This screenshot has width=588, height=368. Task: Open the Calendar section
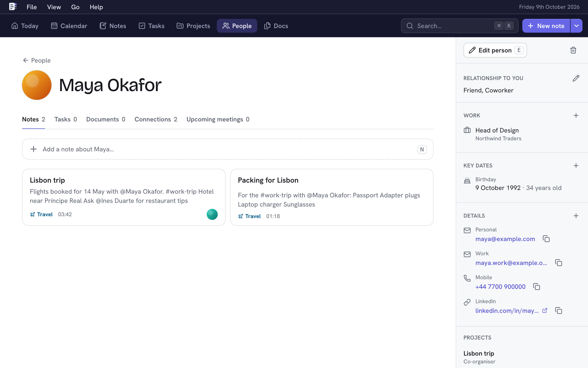coord(69,26)
